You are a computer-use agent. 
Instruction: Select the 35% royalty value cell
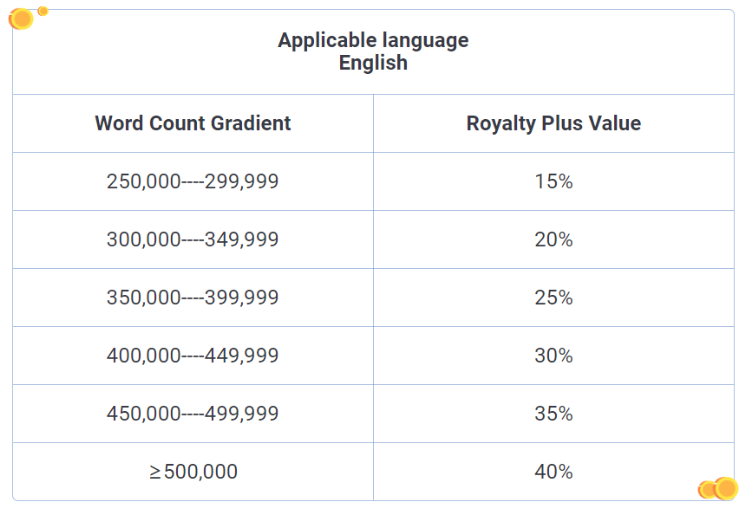[x=553, y=414]
